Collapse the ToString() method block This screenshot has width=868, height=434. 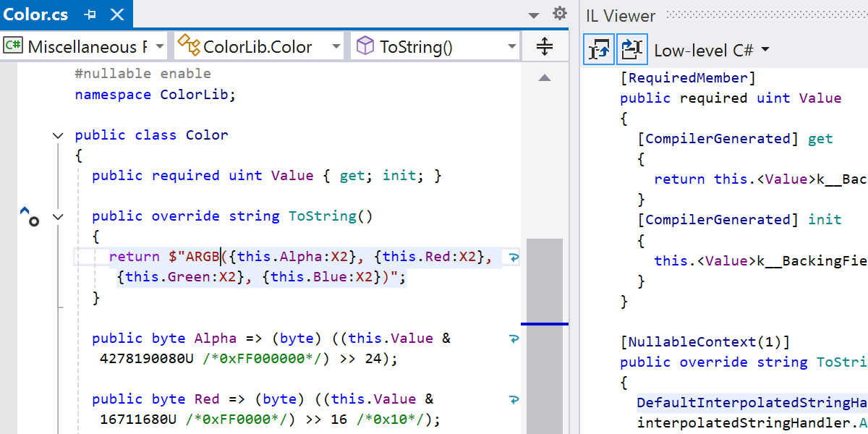pos(58,216)
